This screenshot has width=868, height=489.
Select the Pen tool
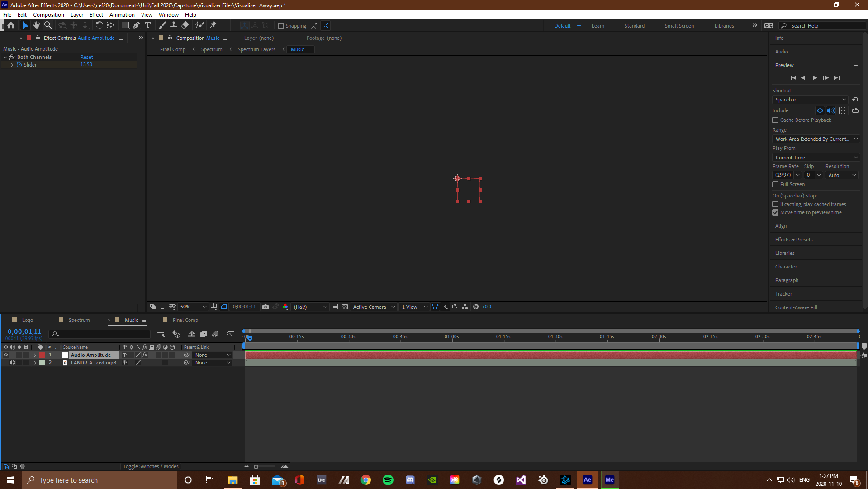pyautogui.click(x=137, y=26)
